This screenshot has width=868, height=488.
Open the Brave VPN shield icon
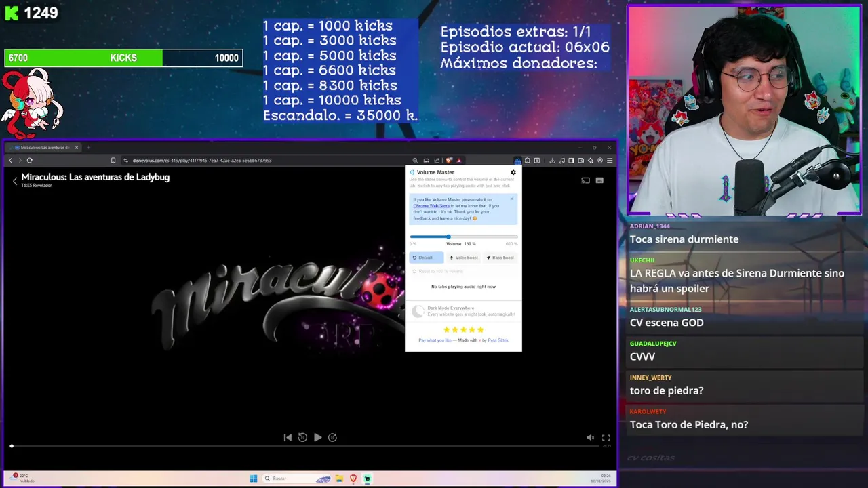click(600, 161)
